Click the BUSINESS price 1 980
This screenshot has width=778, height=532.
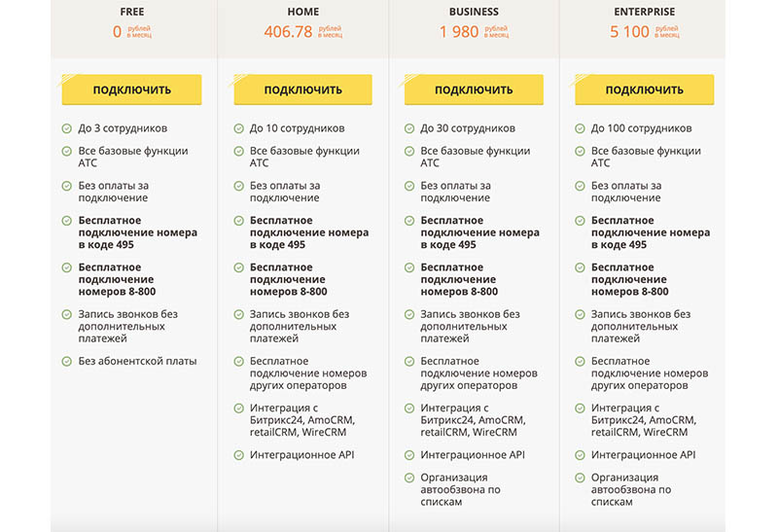(x=459, y=32)
